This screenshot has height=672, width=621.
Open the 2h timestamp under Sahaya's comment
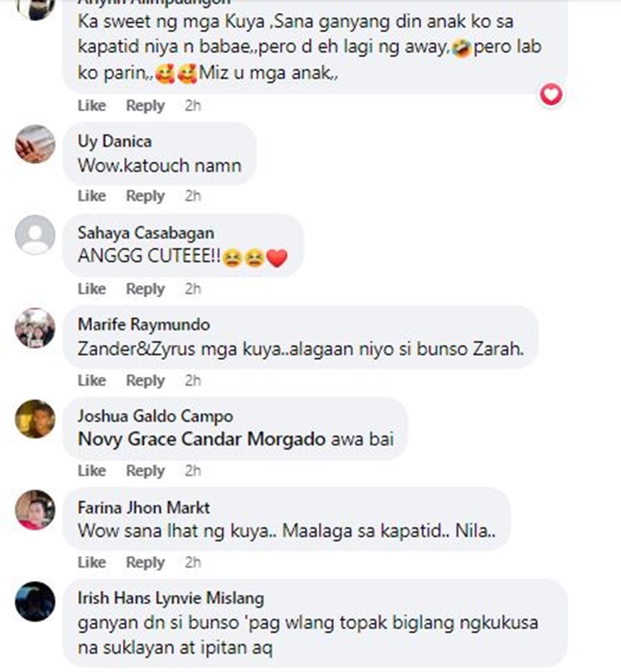[193, 289]
